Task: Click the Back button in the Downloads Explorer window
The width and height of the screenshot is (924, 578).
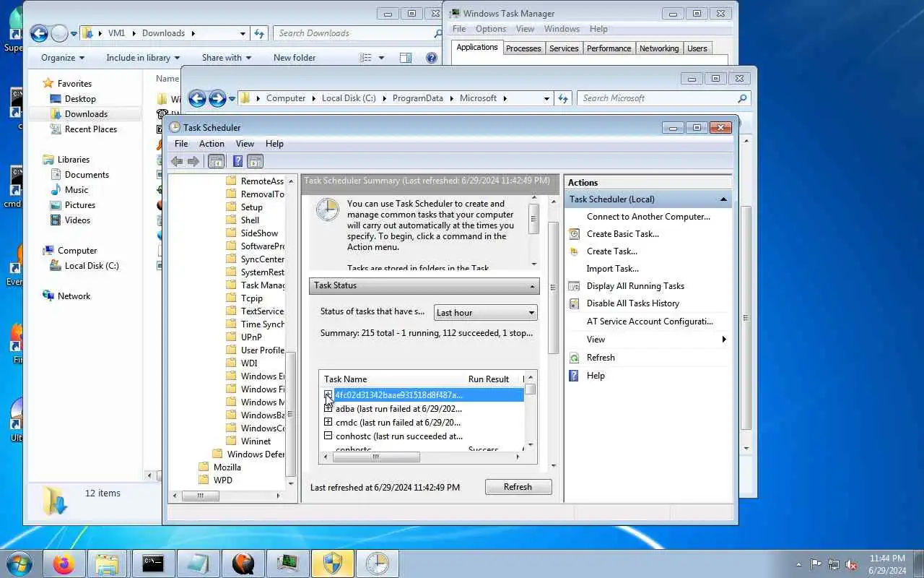Action: pyautogui.click(x=39, y=33)
